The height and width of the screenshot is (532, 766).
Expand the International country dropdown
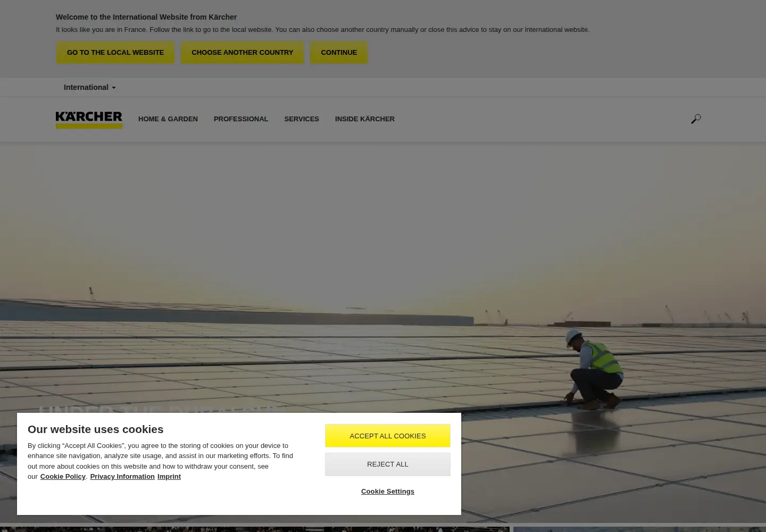tap(89, 87)
